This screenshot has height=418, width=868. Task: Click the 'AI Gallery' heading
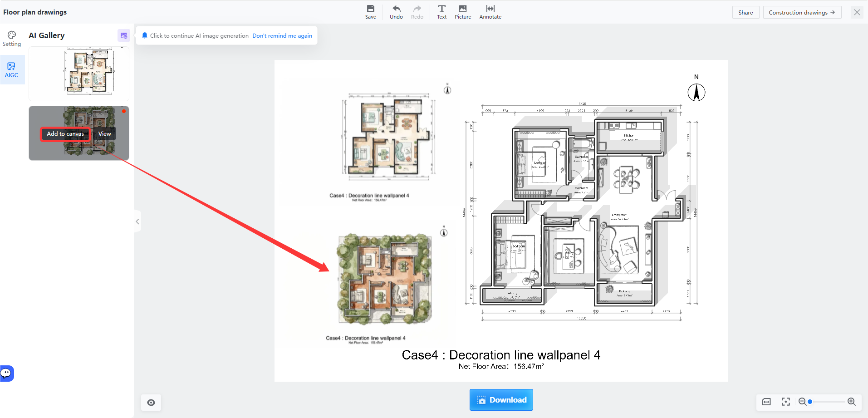[x=47, y=35]
